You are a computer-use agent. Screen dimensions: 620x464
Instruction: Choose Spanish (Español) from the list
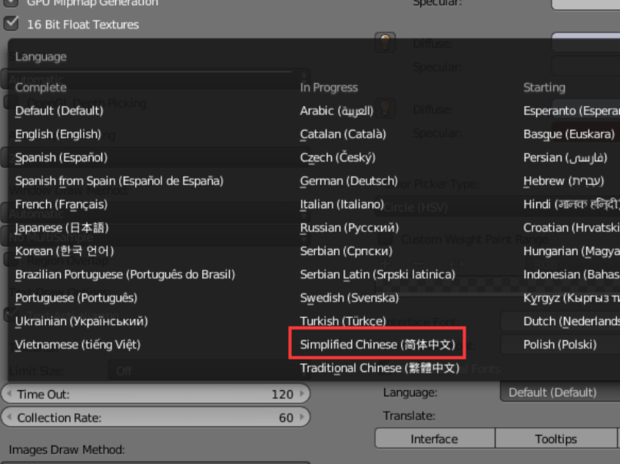click(x=61, y=157)
